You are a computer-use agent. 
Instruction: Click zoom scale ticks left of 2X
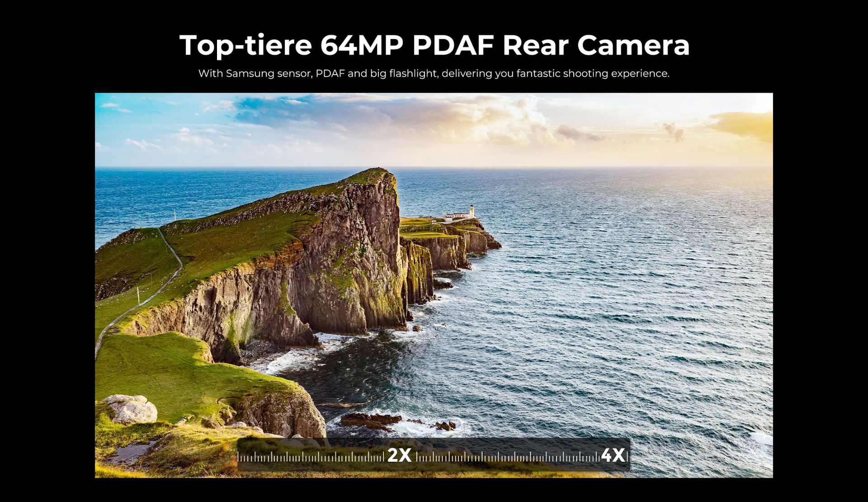click(x=311, y=457)
